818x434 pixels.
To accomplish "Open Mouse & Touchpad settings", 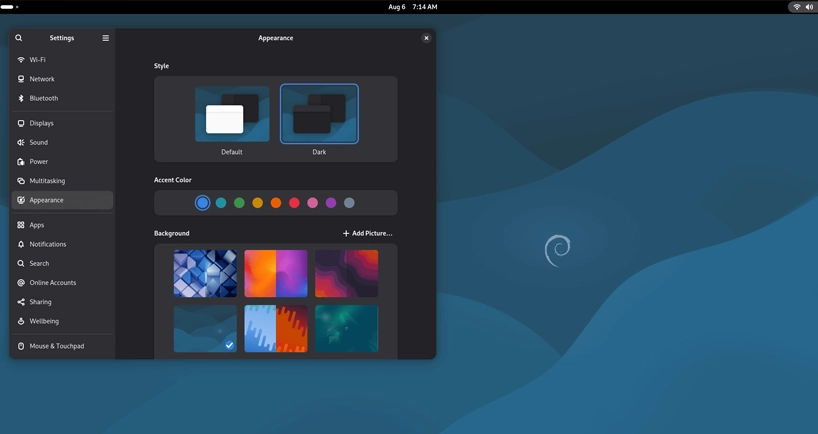I will (62, 346).
